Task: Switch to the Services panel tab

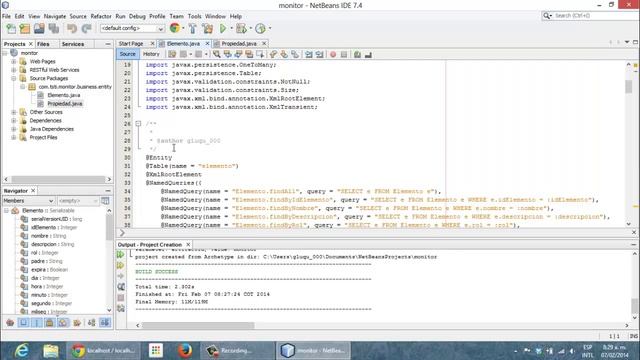Action: pyautogui.click(x=73, y=44)
